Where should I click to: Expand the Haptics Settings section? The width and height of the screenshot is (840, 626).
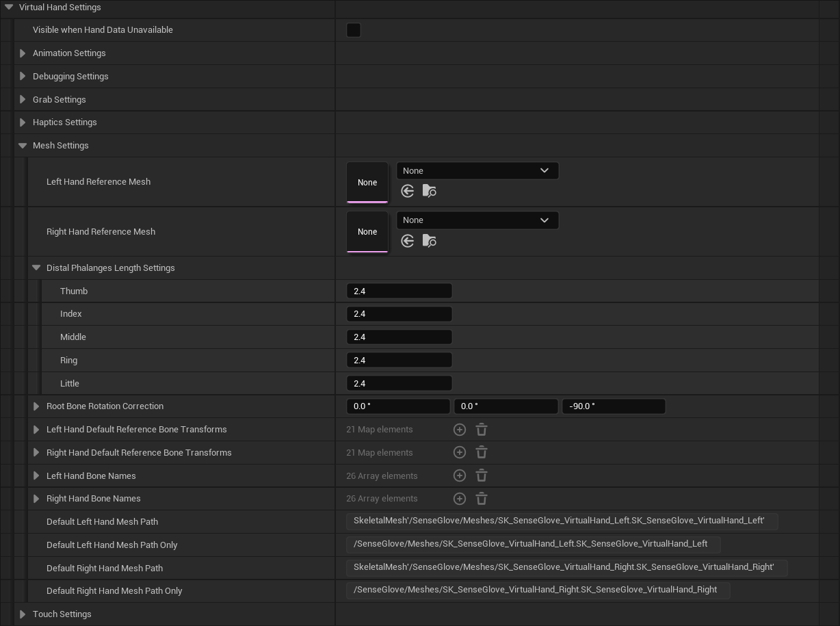click(23, 122)
